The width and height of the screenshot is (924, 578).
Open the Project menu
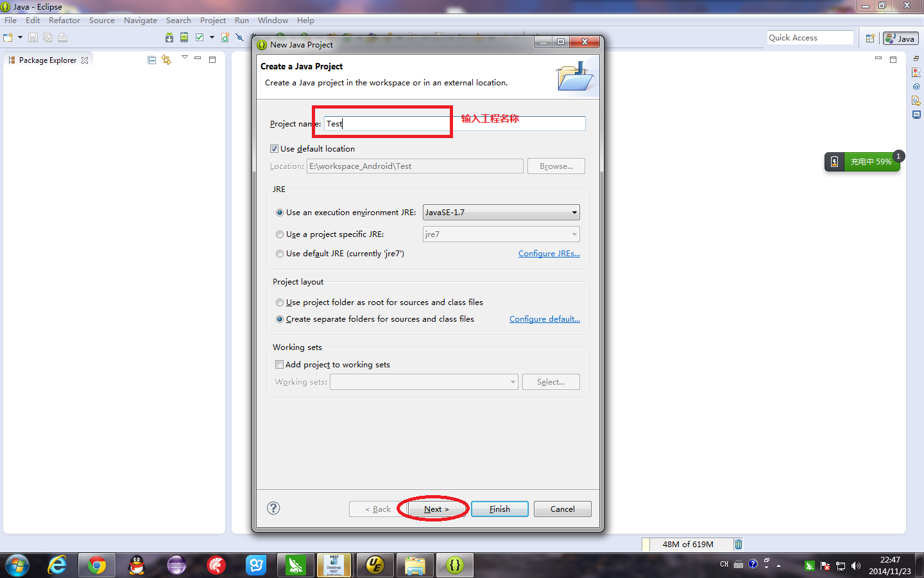coord(213,21)
